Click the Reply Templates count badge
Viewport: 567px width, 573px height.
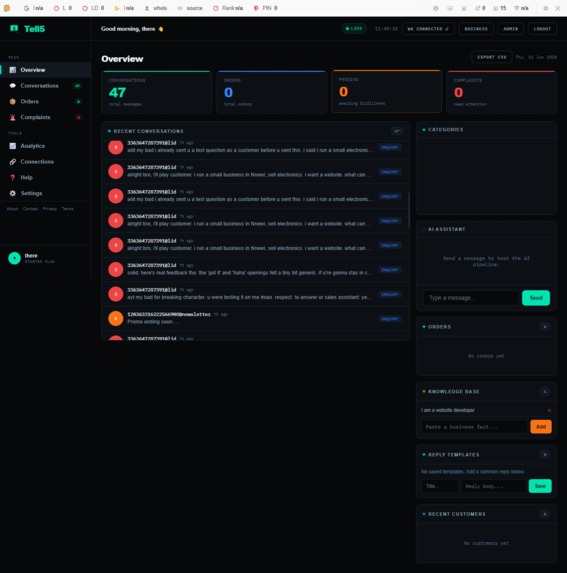545,455
